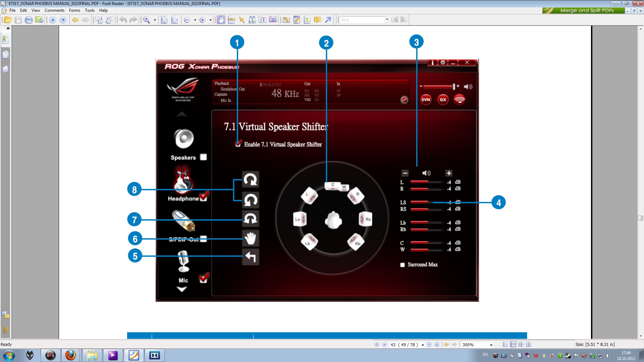Toggle Enable 7.1 Virtual Speaker Shifter checkbox
Image resolution: width=644 pixels, height=362 pixels.
(x=238, y=143)
